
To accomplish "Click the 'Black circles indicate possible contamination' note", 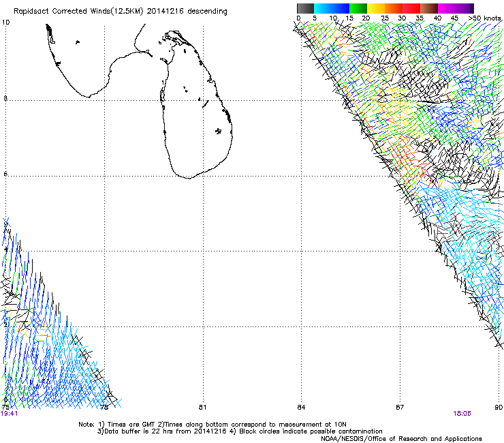I will click(x=311, y=431).
